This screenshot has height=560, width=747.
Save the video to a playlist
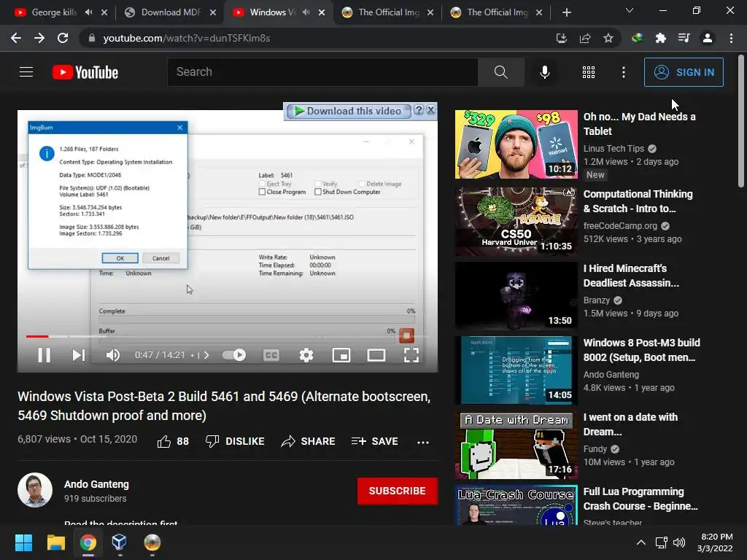[374, 441]
